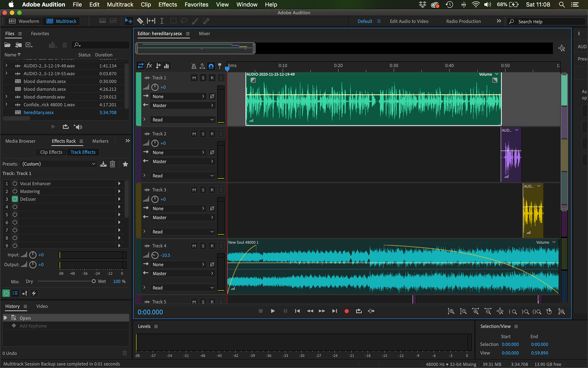Select Edit Audio to Video workspace
The width and height of the screenshot is (588, 368).
[409, 21]
